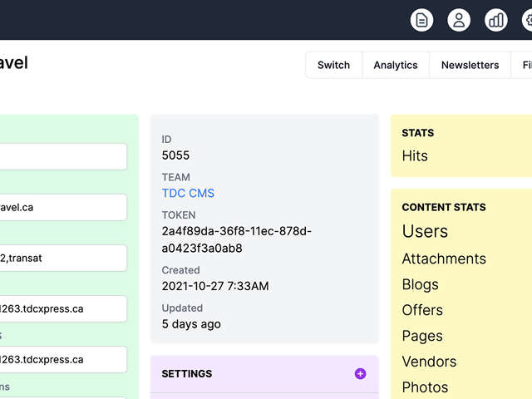Click Pages in content stats
The height and width of the screenshot is (399, 532).
tap(422, 336)
